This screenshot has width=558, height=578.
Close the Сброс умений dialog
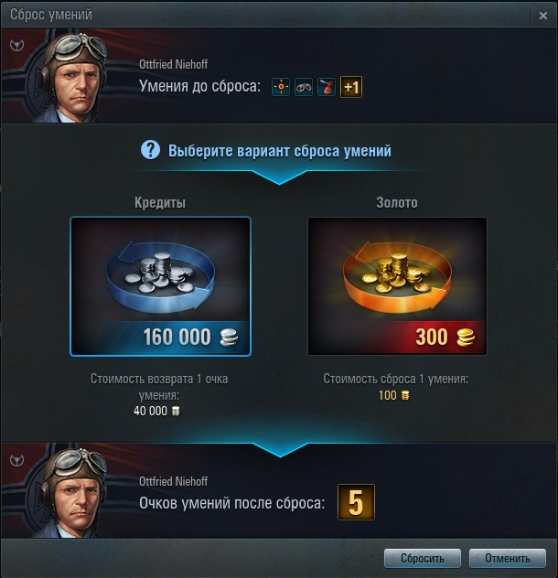pyautogui.click(x=543, y=15)
